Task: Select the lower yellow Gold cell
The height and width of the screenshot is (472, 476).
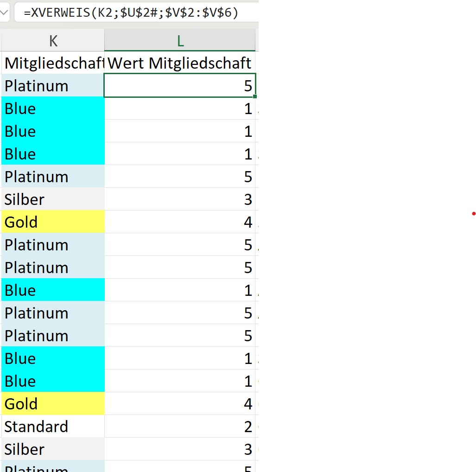Action: pyautogui.click(x=53, y=404)
